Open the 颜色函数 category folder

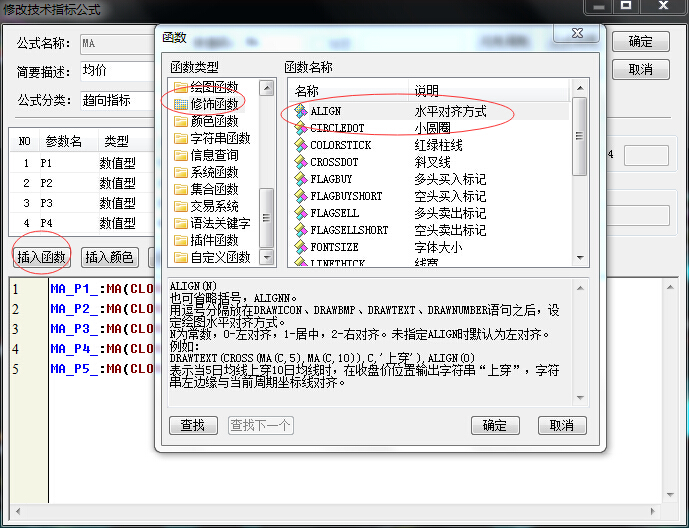point(181,121)
